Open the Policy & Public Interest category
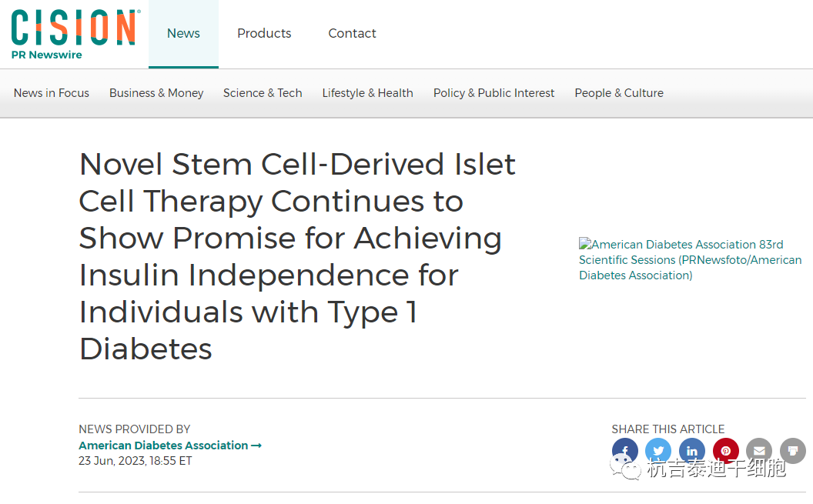The width and height of the screenshot is (813, 504). [493, 93]
